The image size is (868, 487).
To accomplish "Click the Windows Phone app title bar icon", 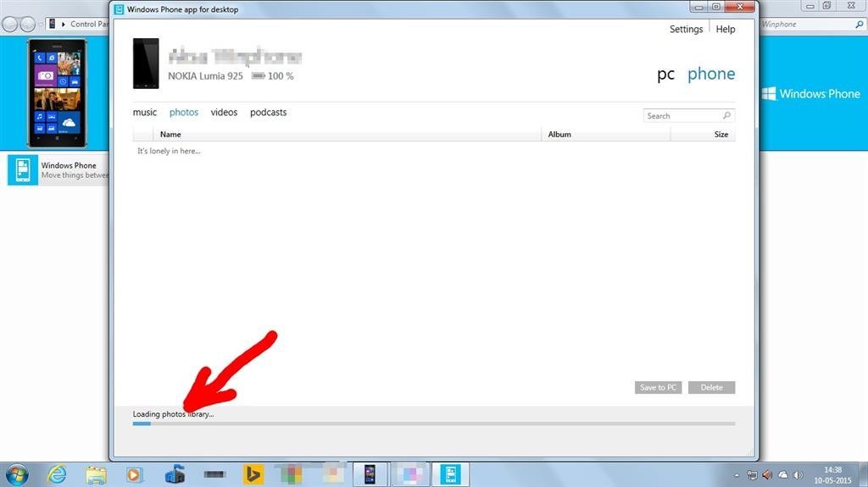I will pos(119,9).
